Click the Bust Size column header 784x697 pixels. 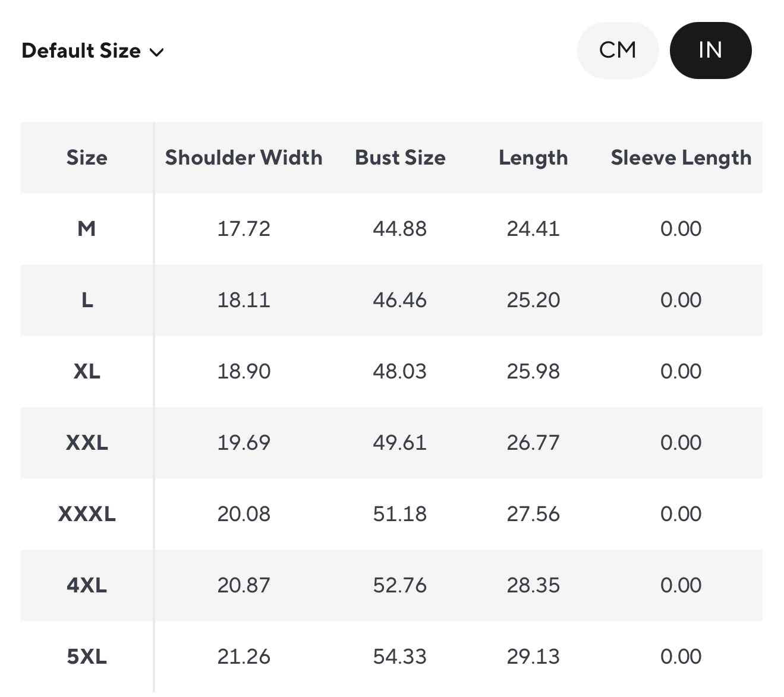coord(400,157)
